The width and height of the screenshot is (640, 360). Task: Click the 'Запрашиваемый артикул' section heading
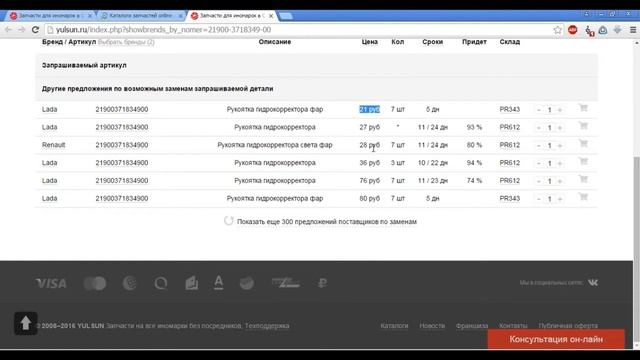coord(84,65)
